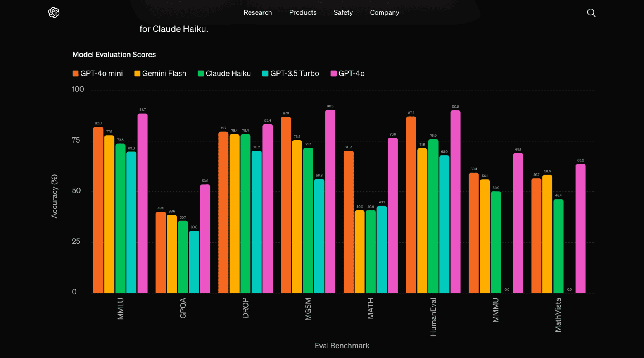Click the GPT-4o pink legend swatch

pos(333,74)
